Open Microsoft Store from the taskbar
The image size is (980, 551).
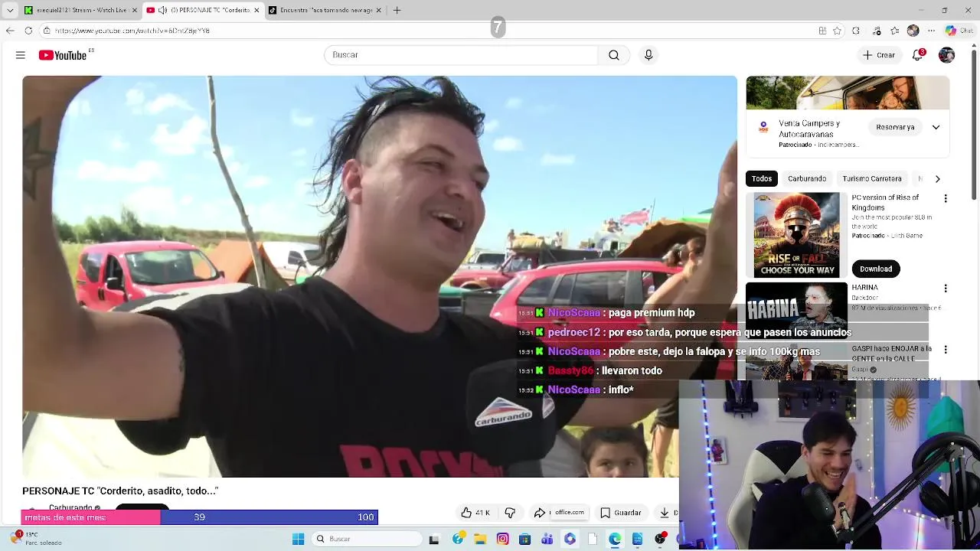click(x=525, y=539)
